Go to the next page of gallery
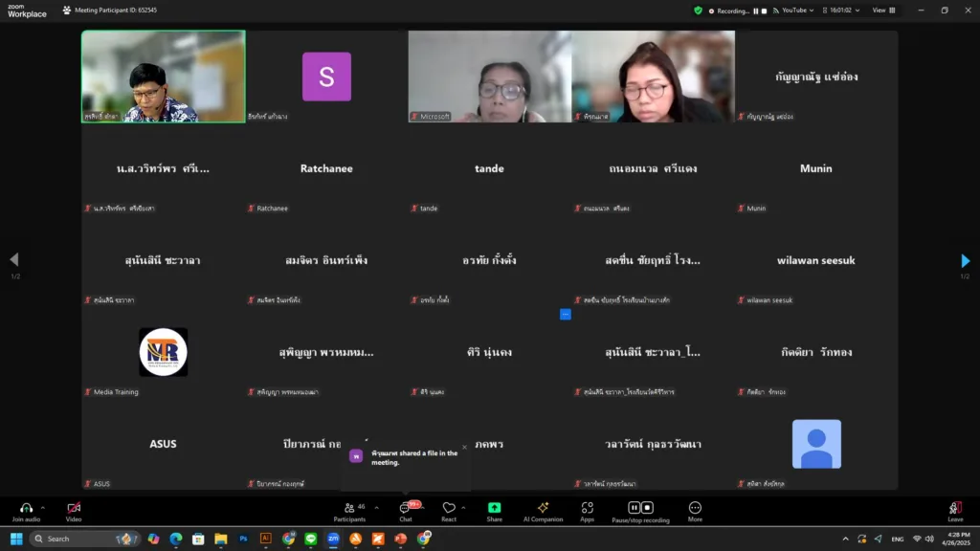Viewport: 980px width, 551px height. 965,260
